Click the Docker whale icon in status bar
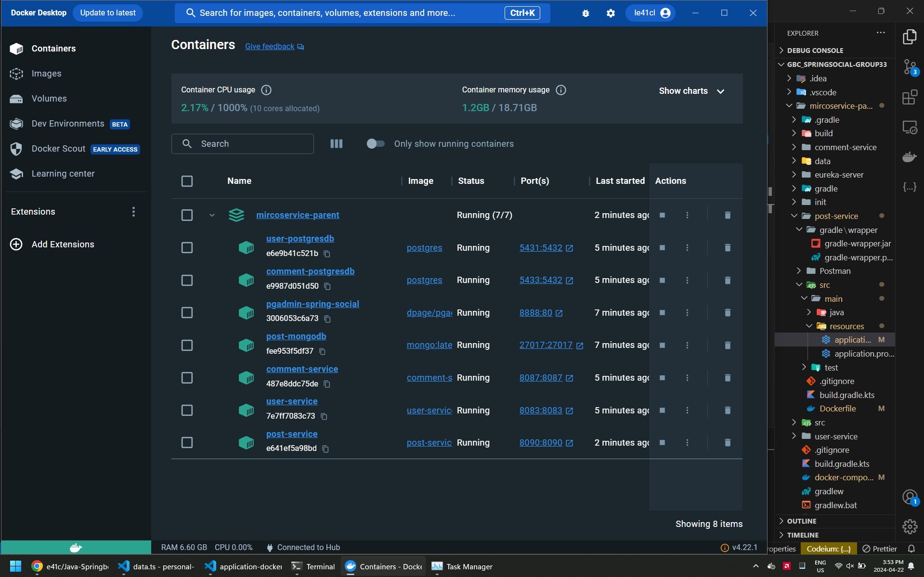 tap(76, 547)
